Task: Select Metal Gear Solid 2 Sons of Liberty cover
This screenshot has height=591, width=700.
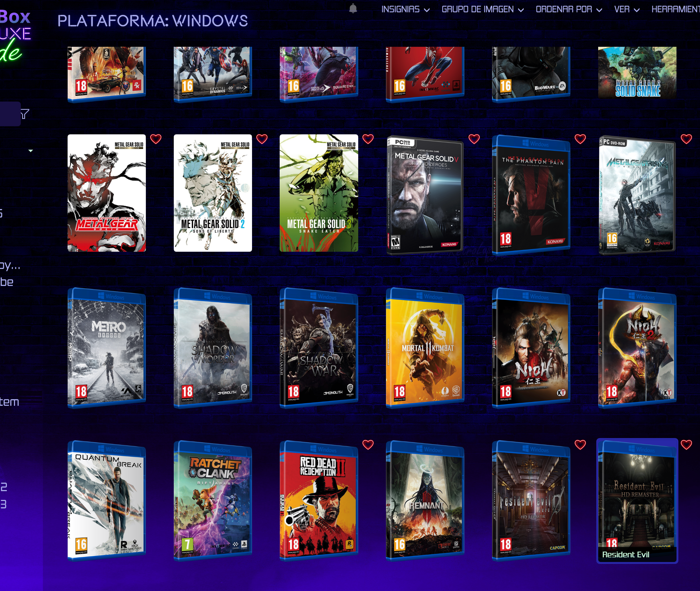Action: coord(213,193)
